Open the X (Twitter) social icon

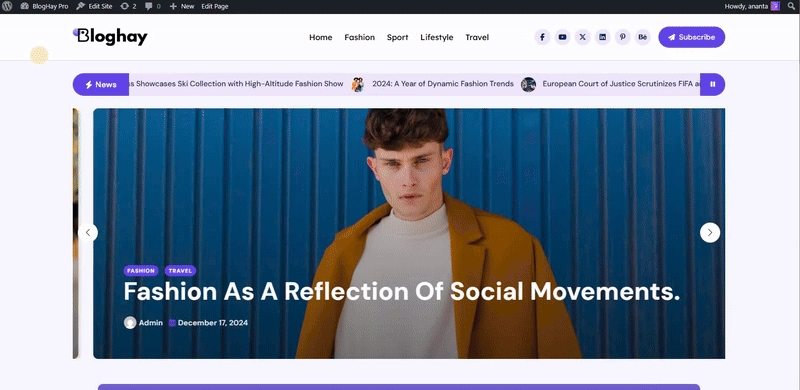pos(582,37)
